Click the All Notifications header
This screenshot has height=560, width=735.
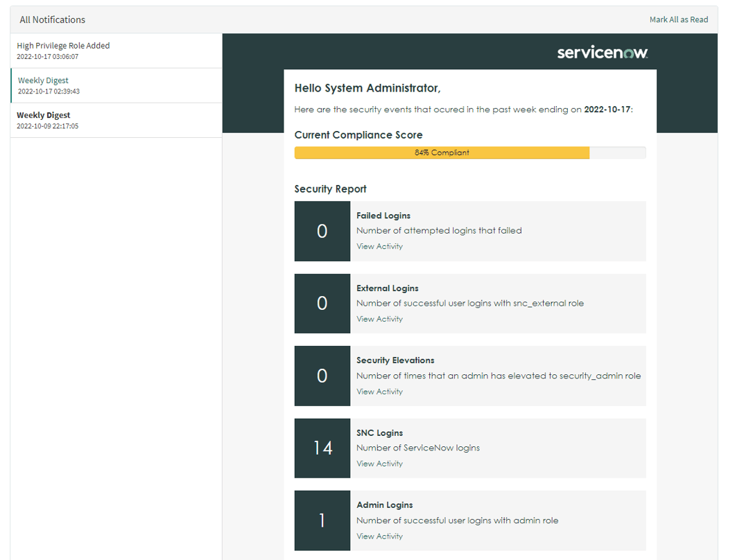[52, 19]
